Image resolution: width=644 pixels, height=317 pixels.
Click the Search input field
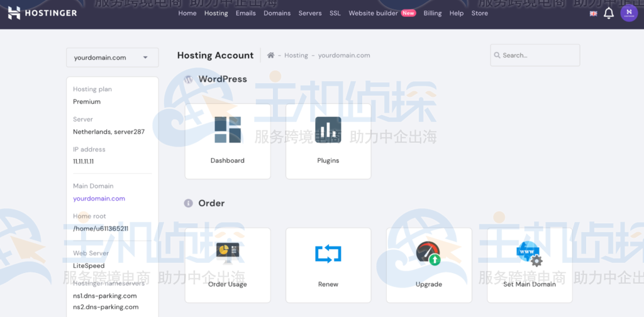pyautogui.click(x=538, y=55)
